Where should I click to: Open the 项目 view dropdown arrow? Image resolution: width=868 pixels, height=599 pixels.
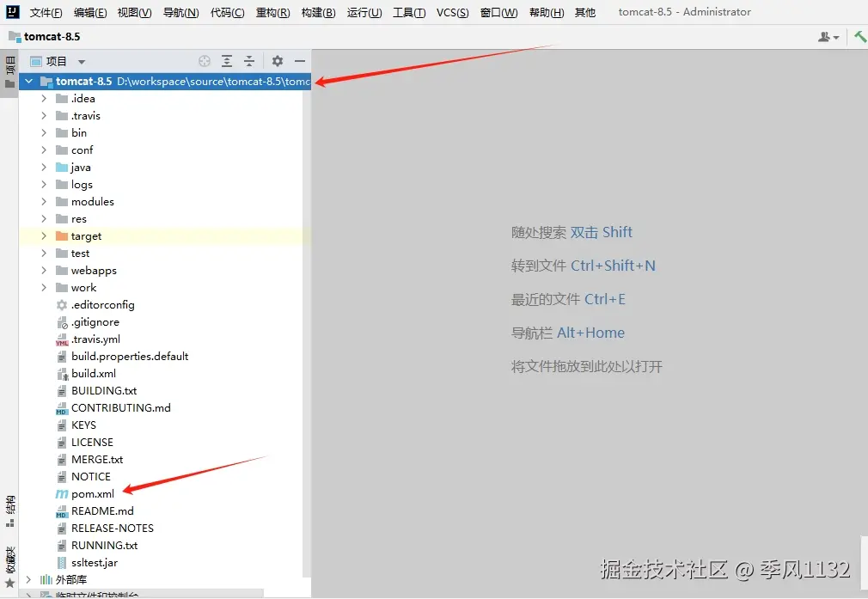pos(82,62)
